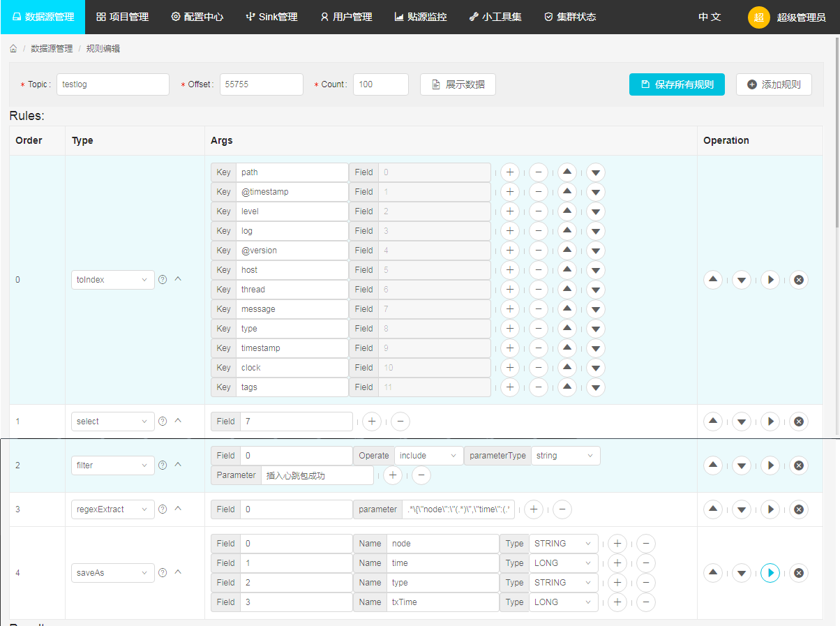
Task: Click the page vertical scrollbar
Action: pos(837,133)
